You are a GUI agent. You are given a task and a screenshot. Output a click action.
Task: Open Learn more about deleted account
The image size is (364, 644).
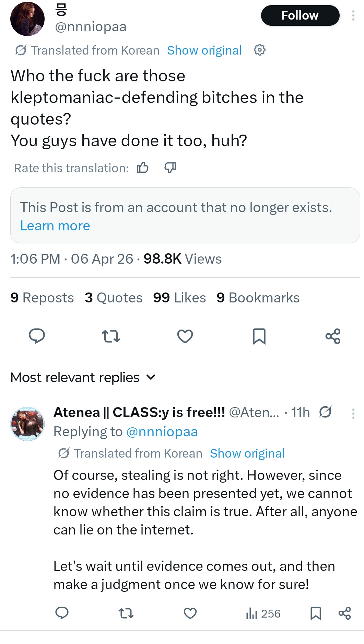point(55,226)
